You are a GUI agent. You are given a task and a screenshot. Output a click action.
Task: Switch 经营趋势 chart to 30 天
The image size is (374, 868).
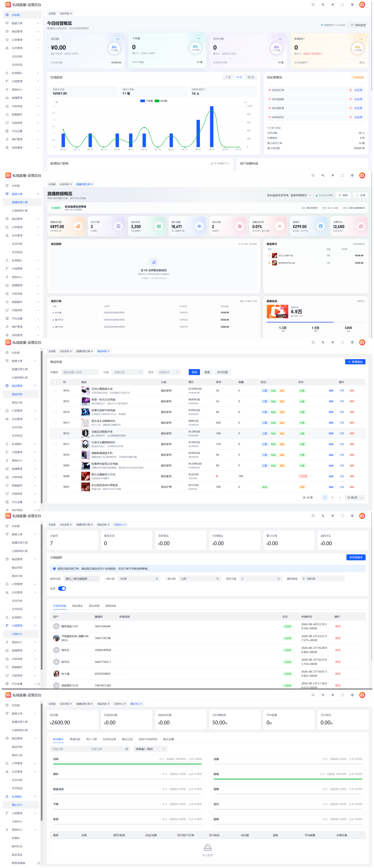[251, 77]
